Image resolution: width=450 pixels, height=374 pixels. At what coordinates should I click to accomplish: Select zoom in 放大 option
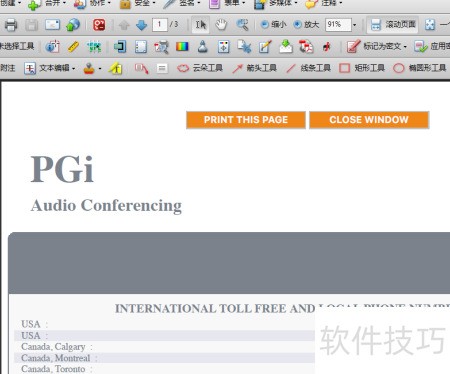(x=306, y=25)
